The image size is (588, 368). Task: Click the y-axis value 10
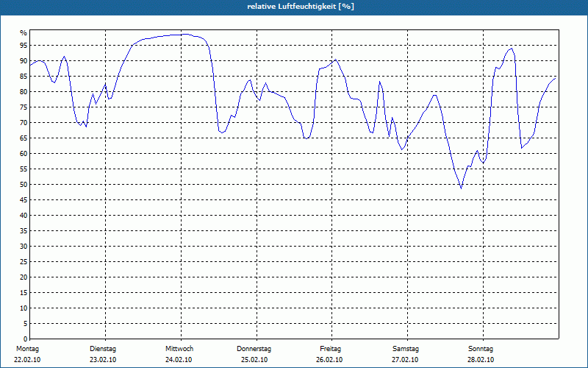(x=24, y=308)
